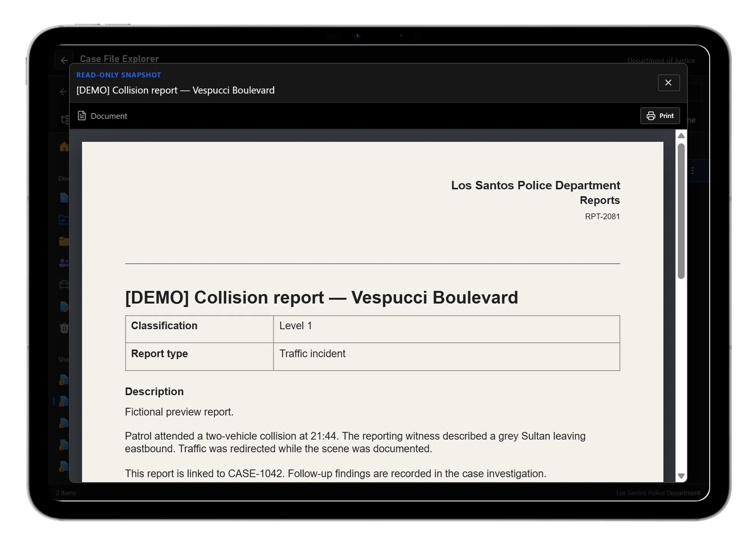This screenshot has width=756, height=545.
Task: Click the Print button
Action: [x=660, y=116]
